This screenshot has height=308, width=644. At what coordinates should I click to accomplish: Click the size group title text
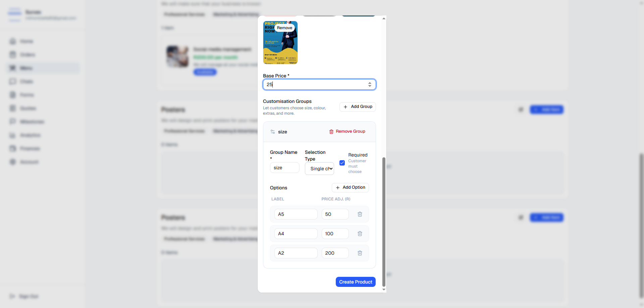coord(282,132)
